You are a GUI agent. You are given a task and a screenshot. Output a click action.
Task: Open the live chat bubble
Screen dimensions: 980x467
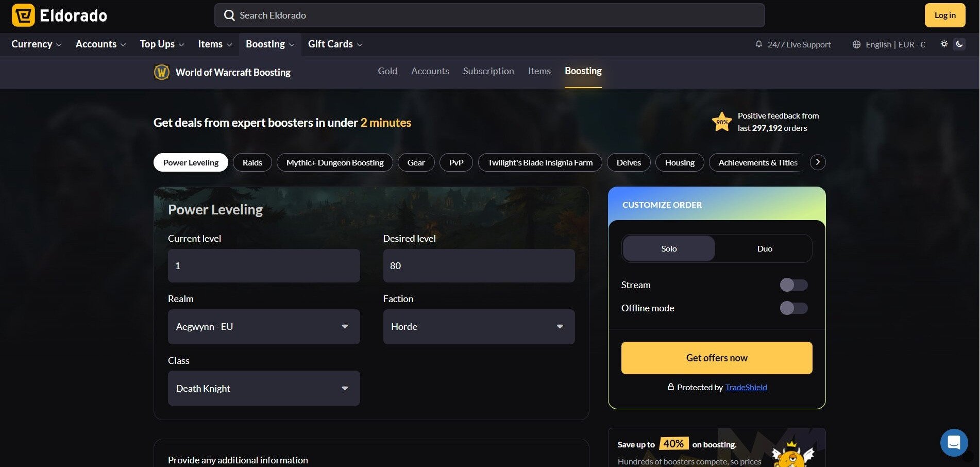[954, 443]
